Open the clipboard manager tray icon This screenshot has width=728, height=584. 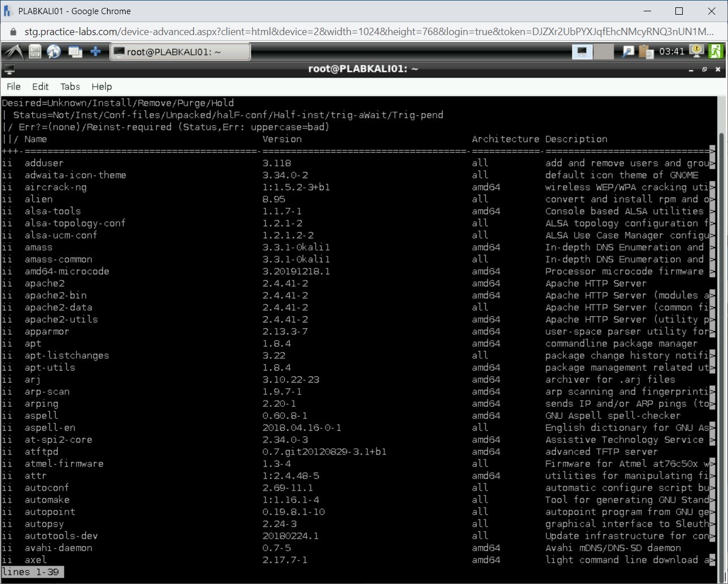[646, 52]
